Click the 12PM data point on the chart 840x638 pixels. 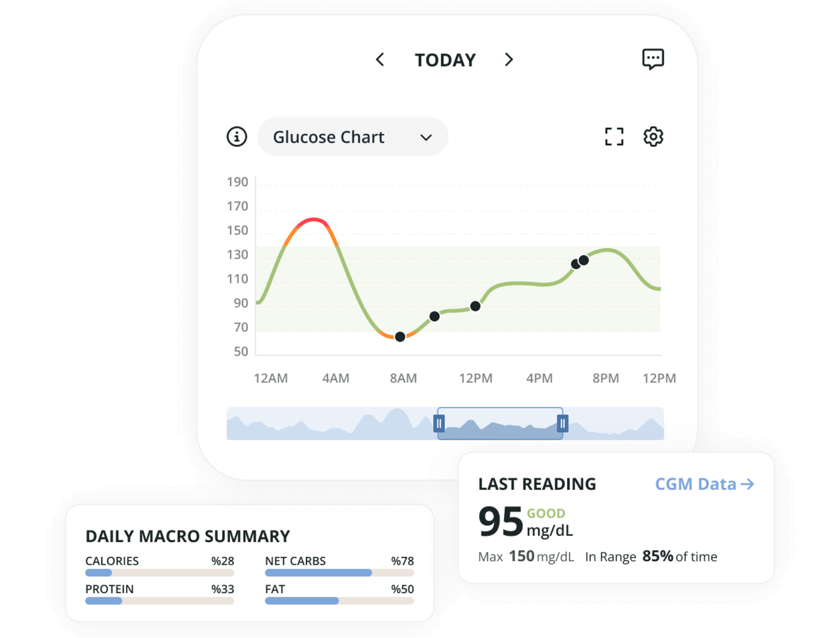476,305
